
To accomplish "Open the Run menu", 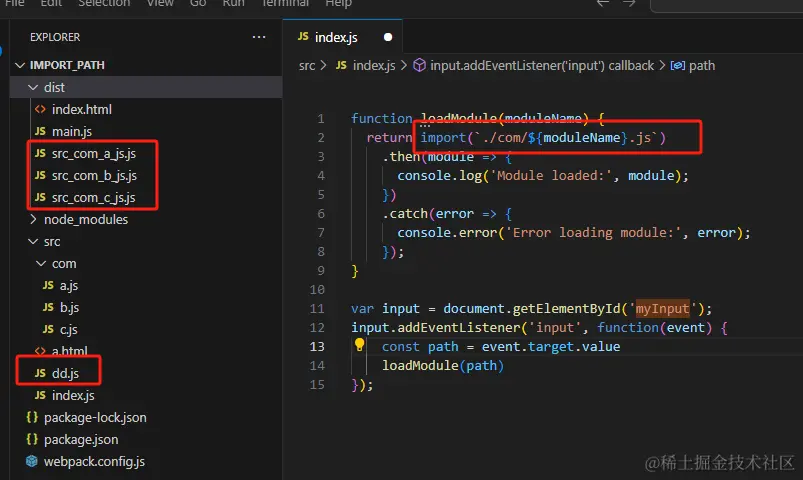I will coord(234,3).
